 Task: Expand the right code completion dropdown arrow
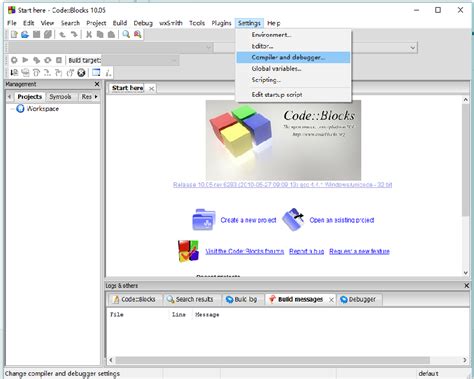click(x=413, y=48)
